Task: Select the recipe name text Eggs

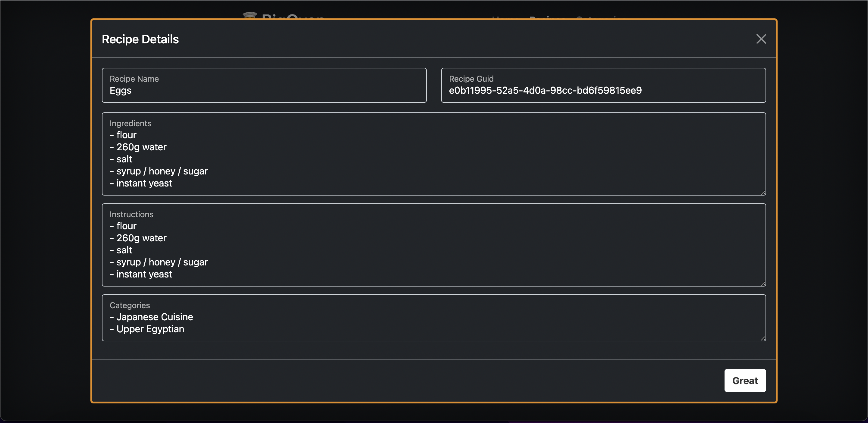Action: click(x=120, y=90)
